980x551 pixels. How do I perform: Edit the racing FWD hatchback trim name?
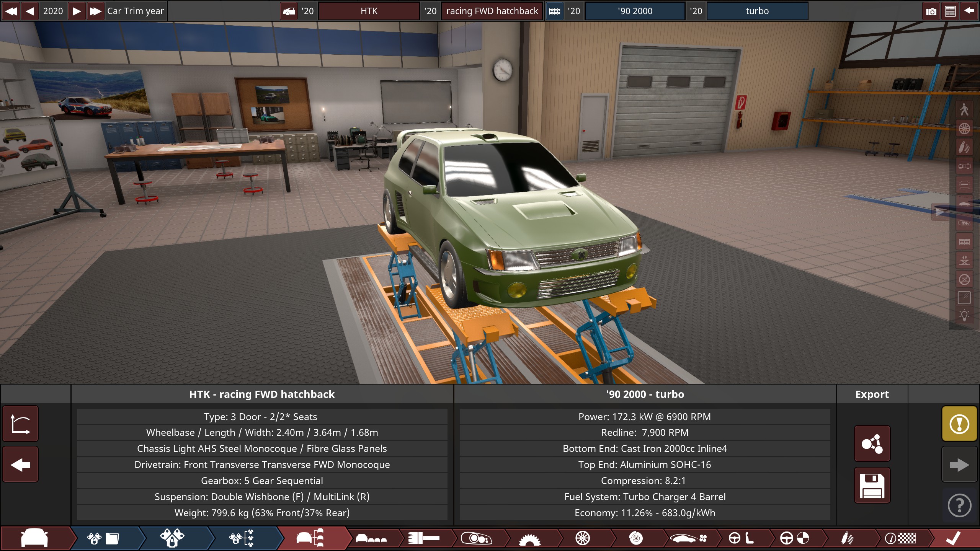click(492, 11)
